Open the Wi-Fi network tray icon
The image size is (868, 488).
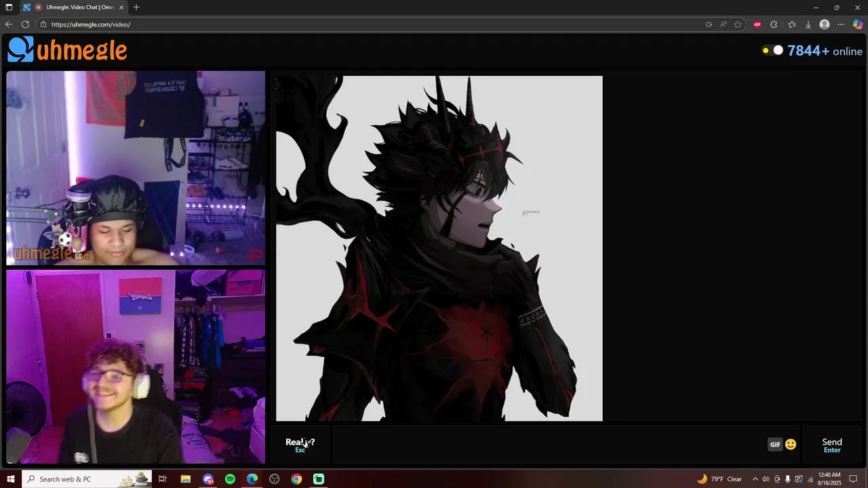810,479
